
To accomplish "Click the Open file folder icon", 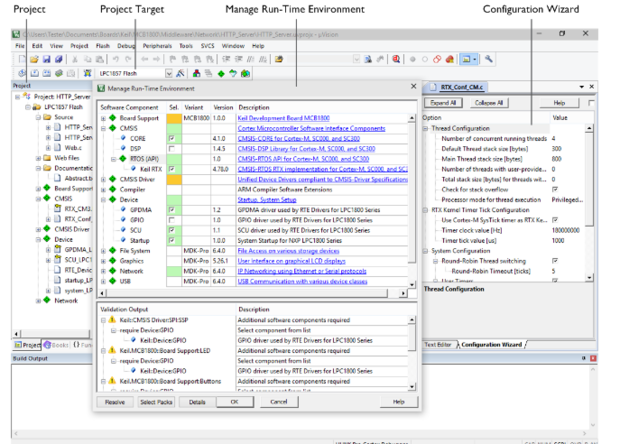I will tap(34, 59).
